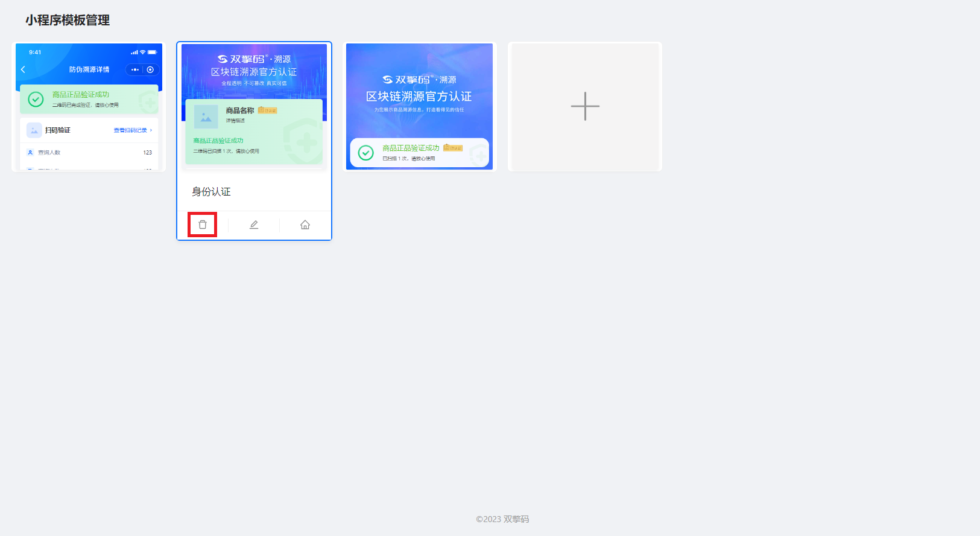Click the mini-program more dots in first preview
This screenshot has width=980, height=536.
coord(134,69)
